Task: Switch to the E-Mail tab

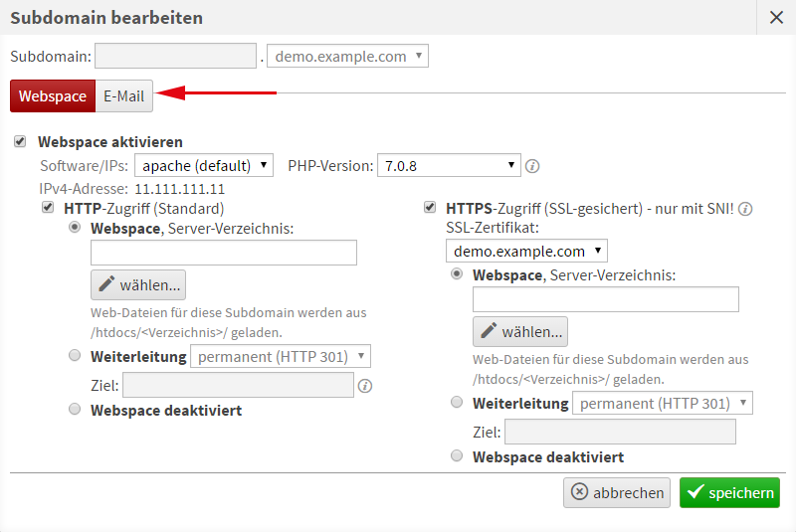Action: tap(123, 96)
